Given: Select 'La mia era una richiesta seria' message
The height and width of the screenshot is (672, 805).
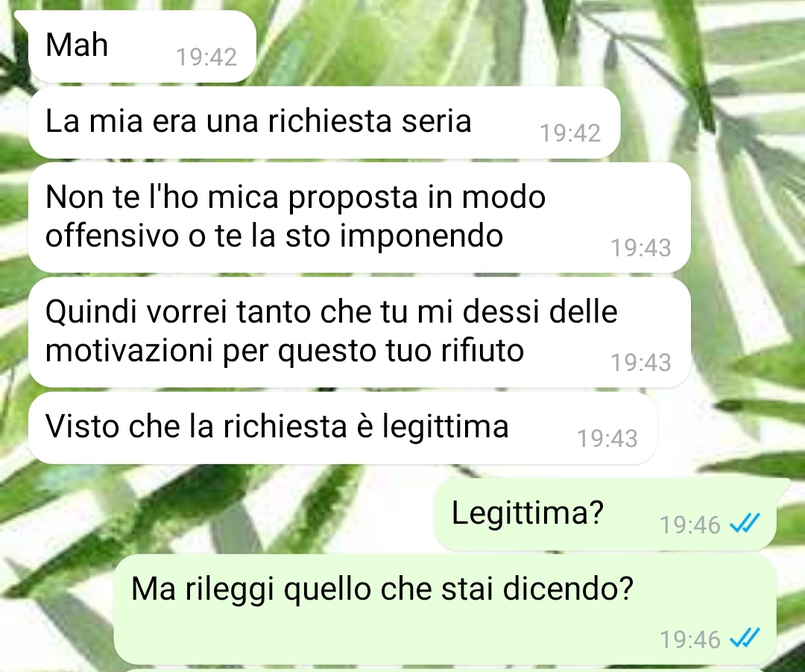Looking at the screenshot, I should [324, 122].
